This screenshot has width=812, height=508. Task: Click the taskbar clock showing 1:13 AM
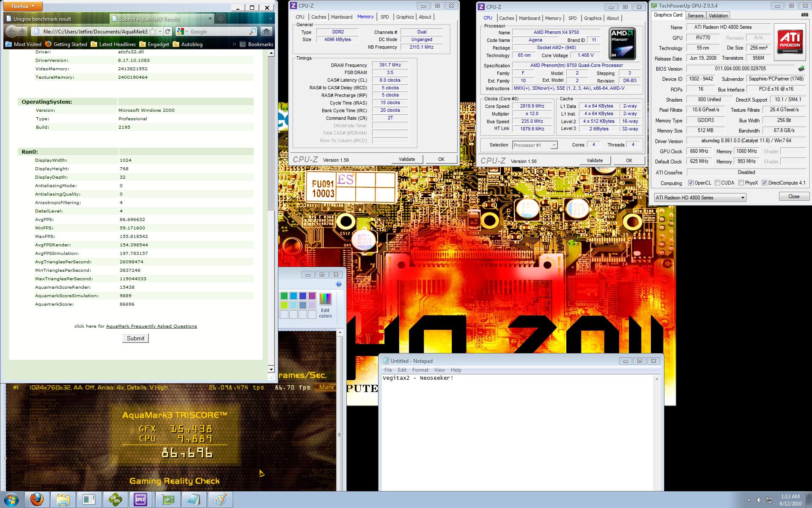(790, 500)
